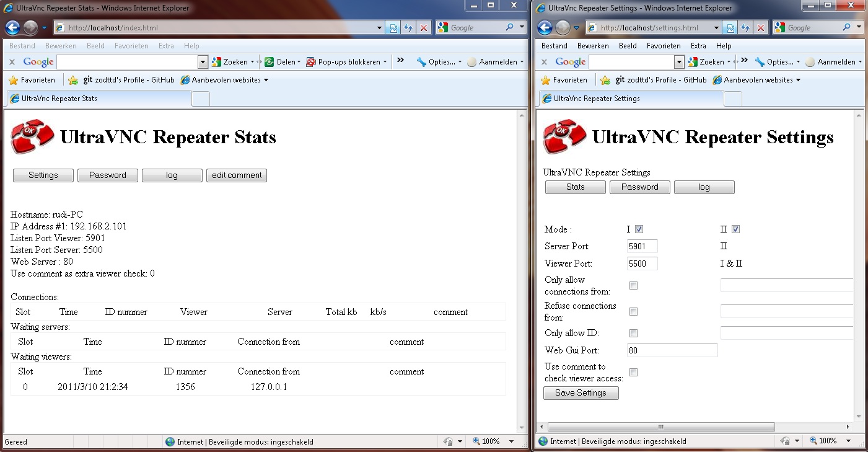Open new tab button in Stats window
This screenshot has width=868, height=452.
201,99
